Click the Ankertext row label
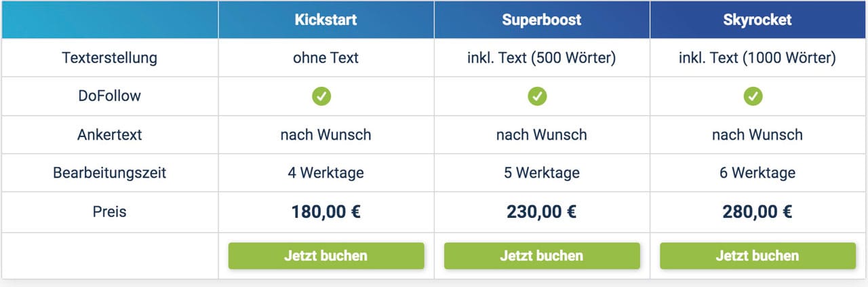The height and width of the screenshot is (287, 868). tap(109, 134)
